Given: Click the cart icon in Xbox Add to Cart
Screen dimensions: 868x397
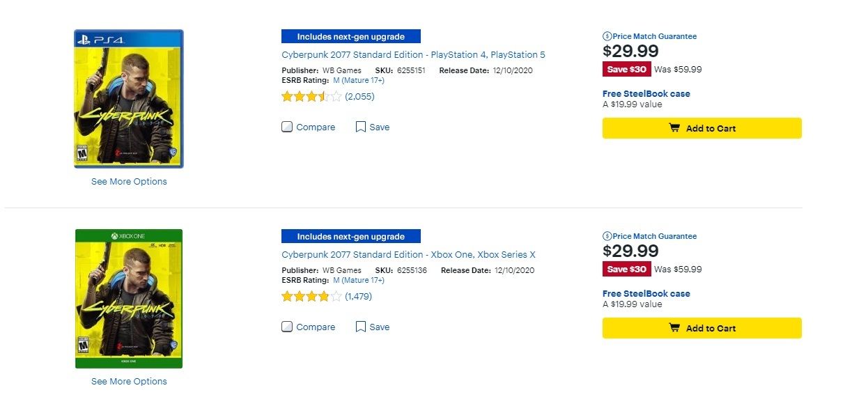Looking at the screenshot, I should [674, 328].
